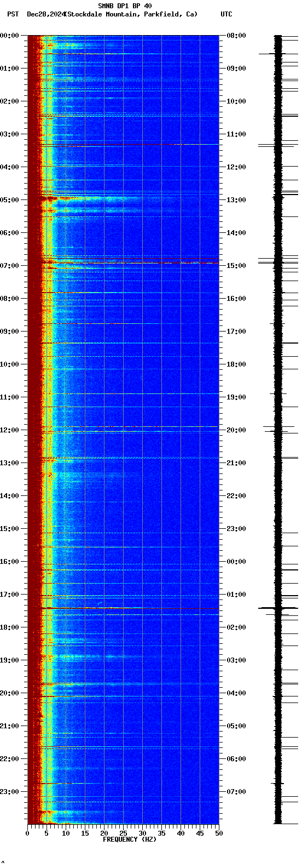Click the UTC time label '04:00'

pyautogui.click(x=236, y=693)
